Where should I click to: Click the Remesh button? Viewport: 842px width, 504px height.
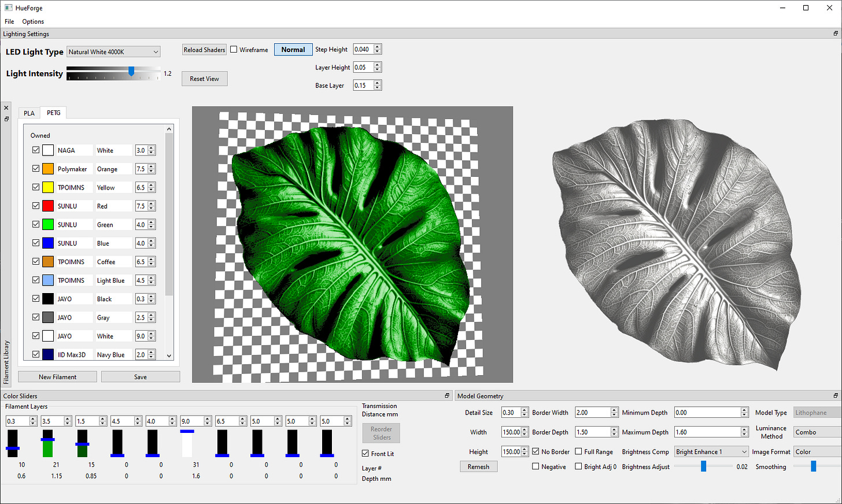click(478, 467)
